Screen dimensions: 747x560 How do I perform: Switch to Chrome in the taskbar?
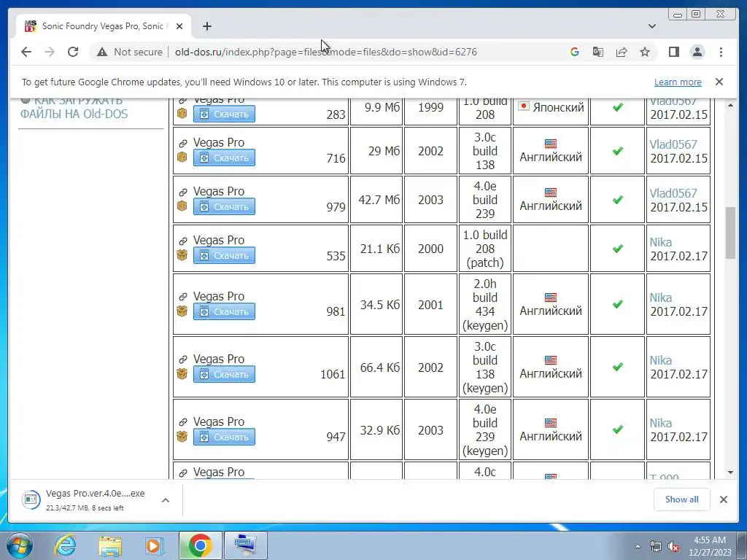200,545
